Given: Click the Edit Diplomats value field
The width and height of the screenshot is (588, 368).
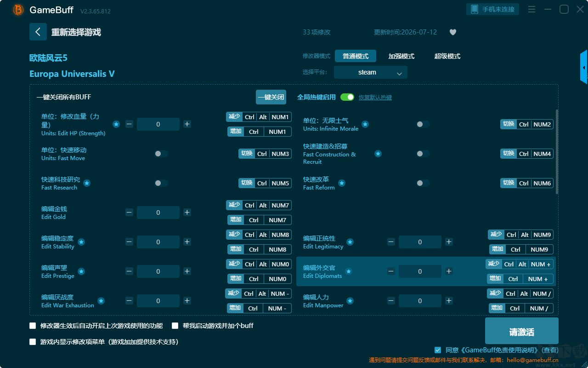Looking at the screenshot, I should click(x=420, y=271).
